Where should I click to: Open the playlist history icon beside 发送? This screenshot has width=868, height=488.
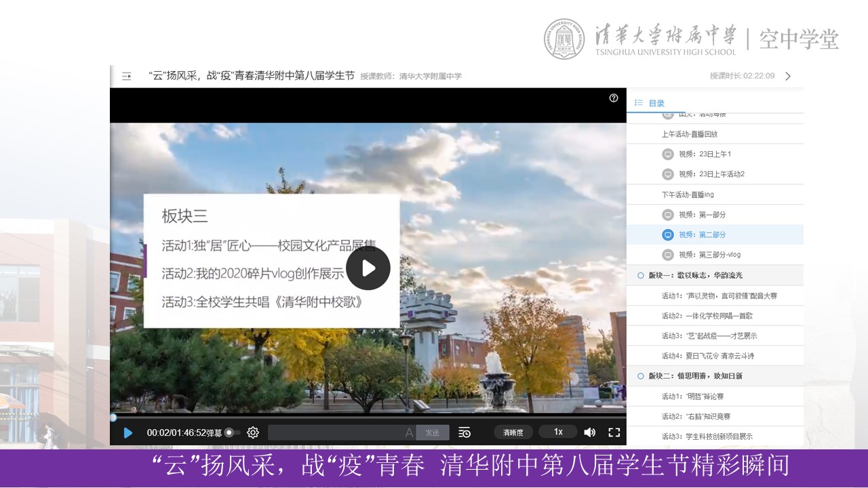(x=465, y=432)
